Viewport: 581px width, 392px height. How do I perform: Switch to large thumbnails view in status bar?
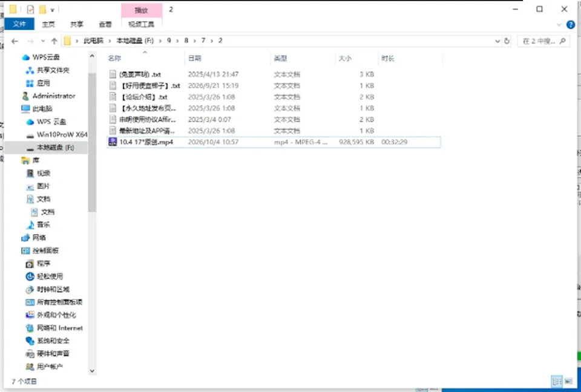tap(568, 381)
